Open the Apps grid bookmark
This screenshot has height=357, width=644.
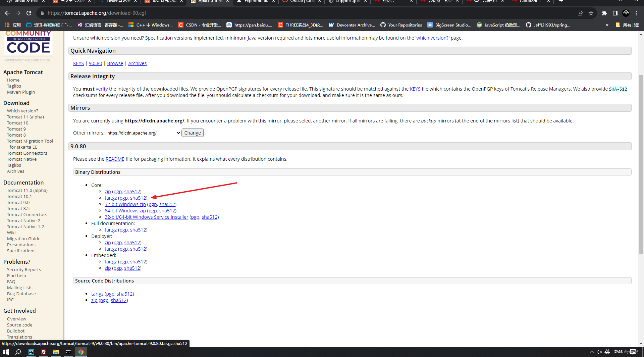[13, 25]
